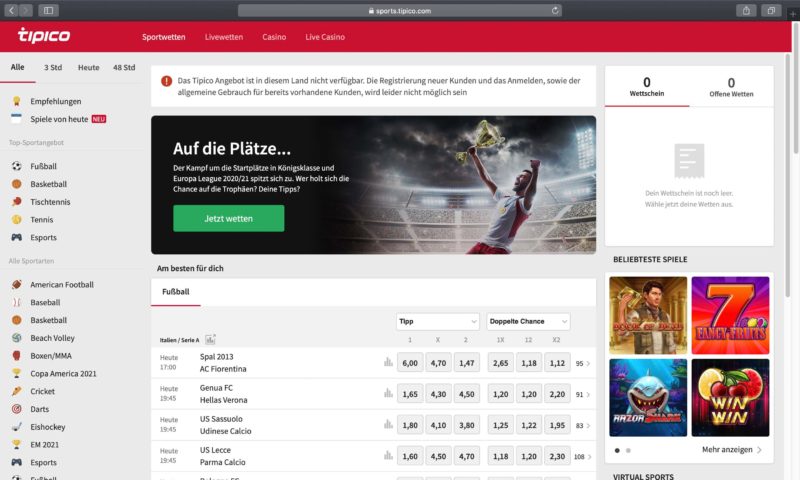Show the browser sidebar toggle
Image resolution: width=800 pixels, height=480 pixels.
48,10
